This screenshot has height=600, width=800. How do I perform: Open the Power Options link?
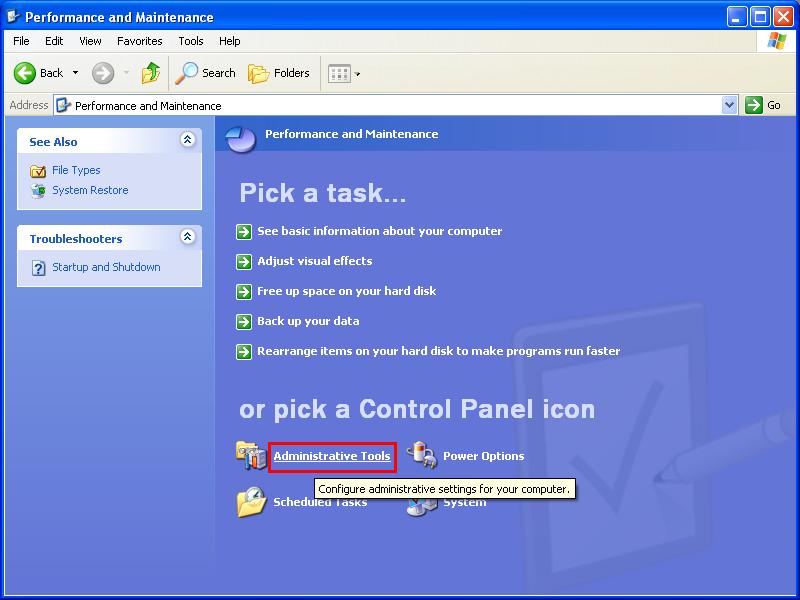click(484, 456)
